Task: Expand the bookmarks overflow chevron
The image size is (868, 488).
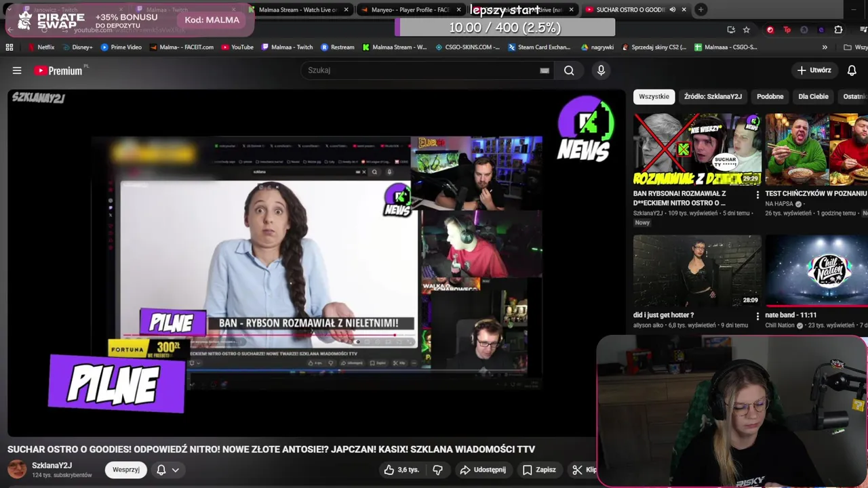Action: [825, 47]
